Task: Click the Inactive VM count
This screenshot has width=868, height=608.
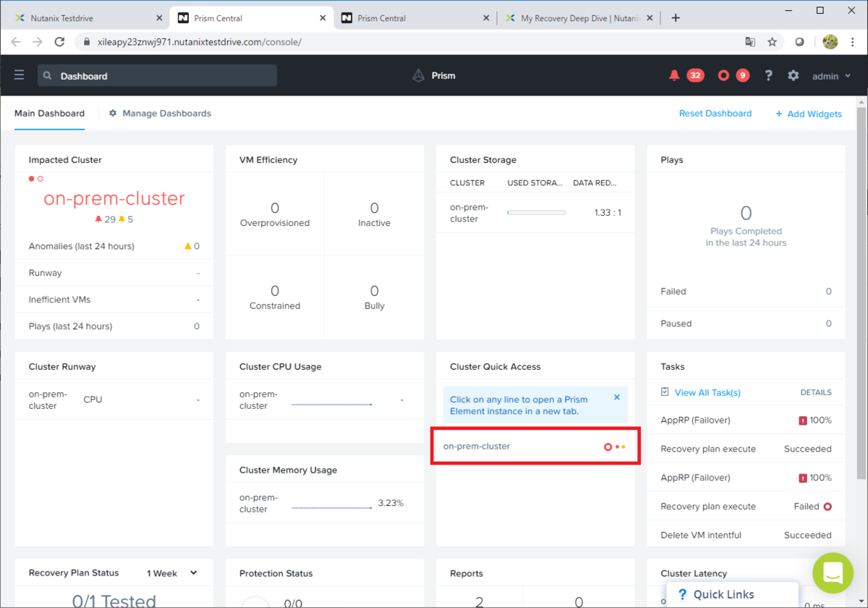Action: [374, 208]
